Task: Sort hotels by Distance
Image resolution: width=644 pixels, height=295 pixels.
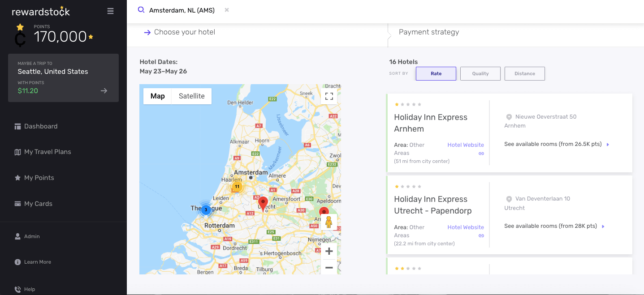Action: click(525, 73)
